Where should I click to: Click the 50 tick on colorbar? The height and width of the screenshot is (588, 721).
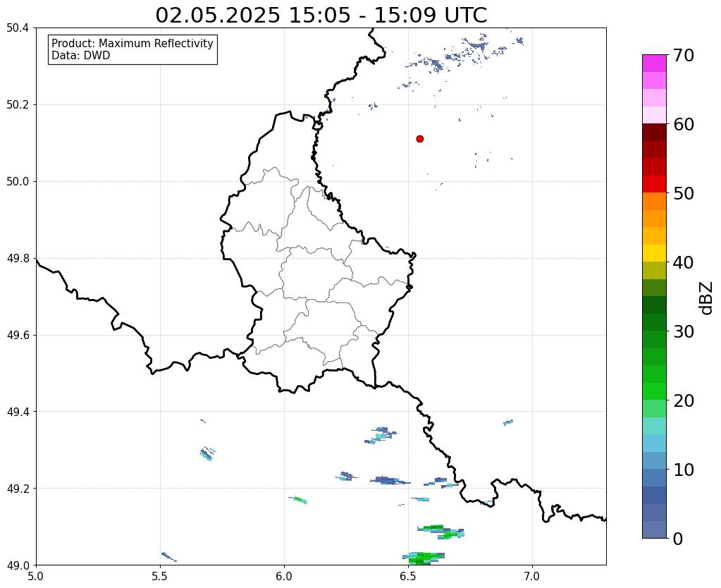(x=684, y=193)
